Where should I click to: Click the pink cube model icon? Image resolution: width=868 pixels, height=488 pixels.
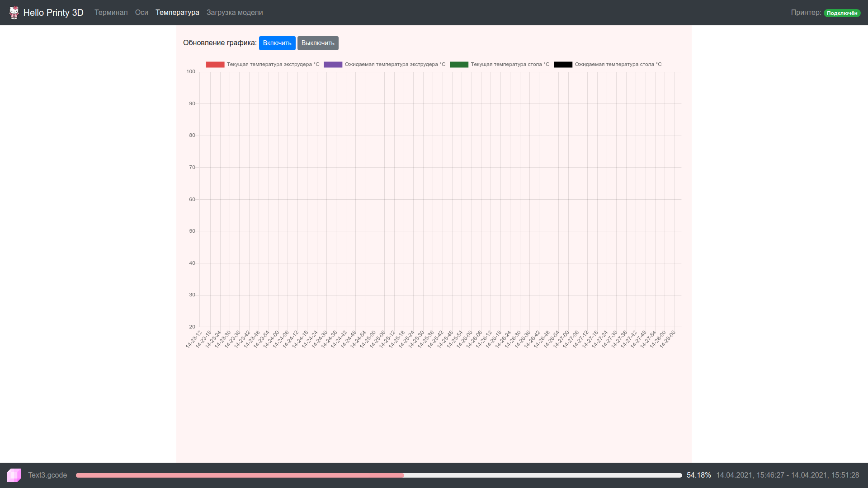[14, 475]
